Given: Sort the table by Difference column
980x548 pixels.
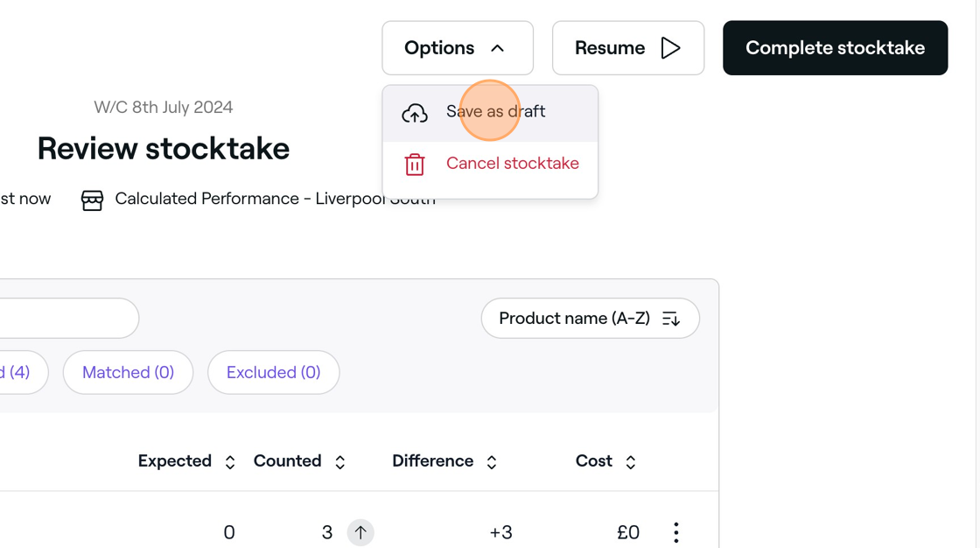Looking at the screenshot, I should click(492, 462).
